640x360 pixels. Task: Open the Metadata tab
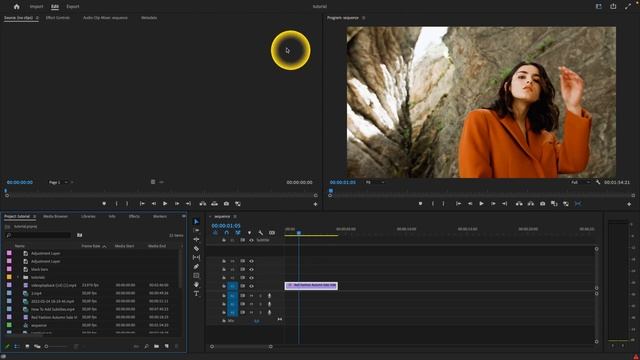(x=149, y=18)
